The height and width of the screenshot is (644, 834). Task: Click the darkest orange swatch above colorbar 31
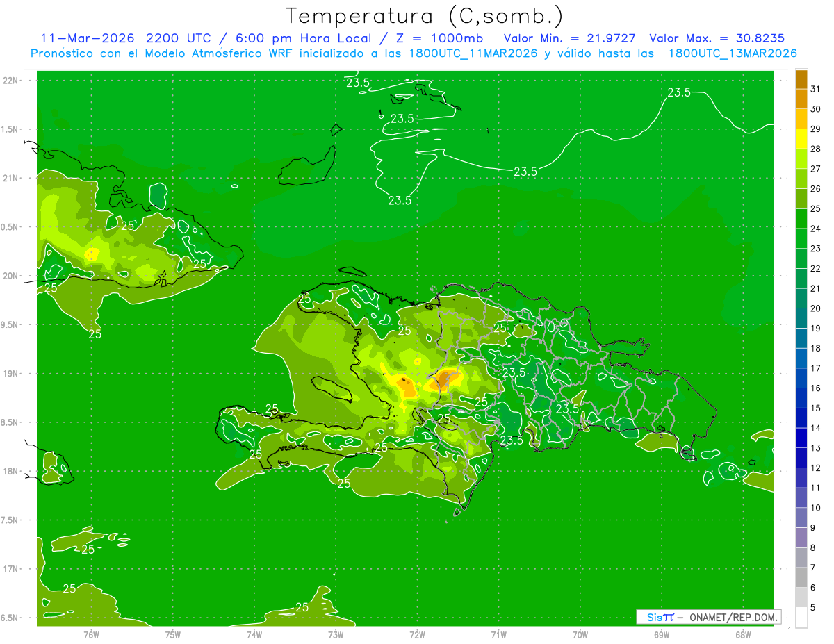[x=801, y=79]
